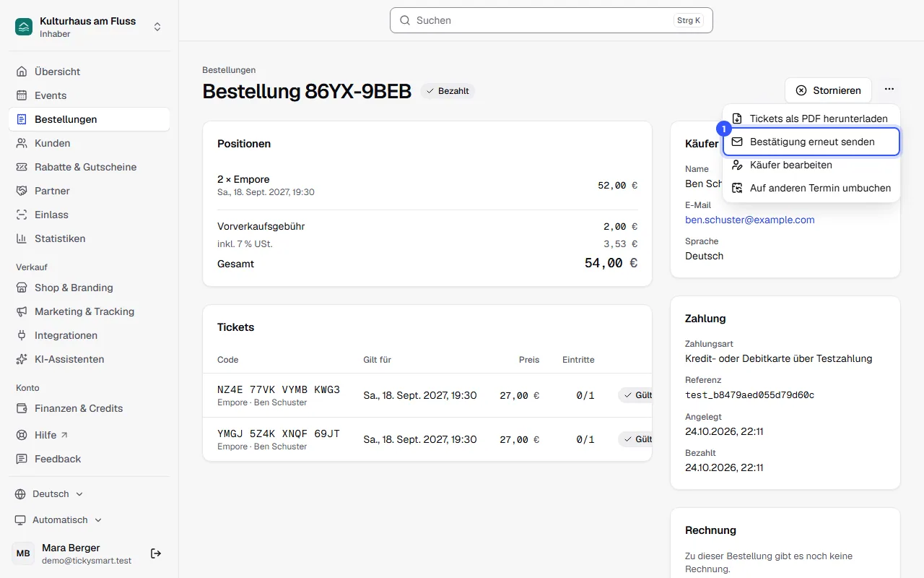Click the Strg K shortcut badge
Screen dimensions: 924x578
[x=689, y=20]
